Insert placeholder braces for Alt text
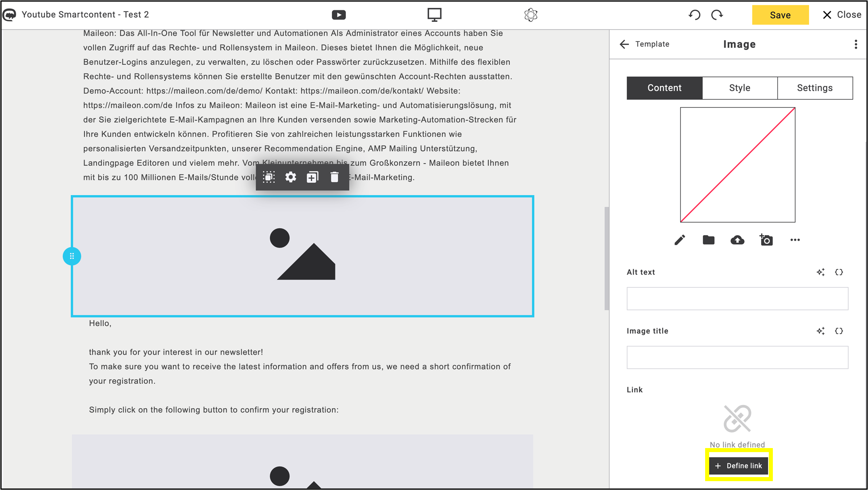Viewport: 868px width, 490px height. [x=839, y=272]
